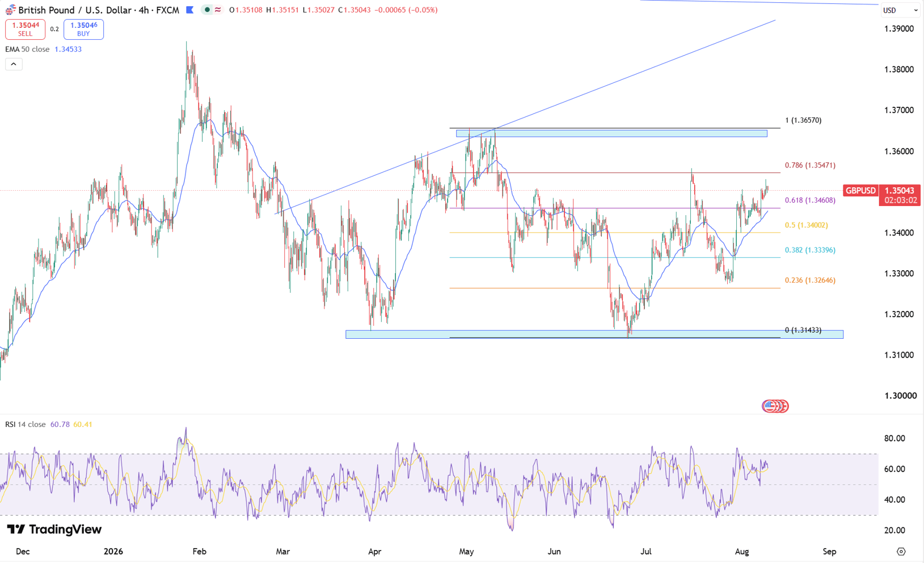Click the RSI moving average value 60.41

point(83,425)
